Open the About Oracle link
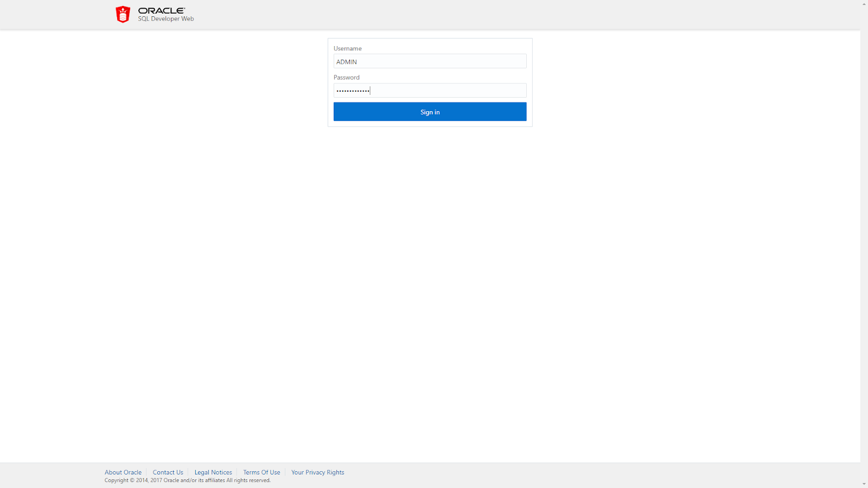 pyautogui.click(x=123, y=472)
